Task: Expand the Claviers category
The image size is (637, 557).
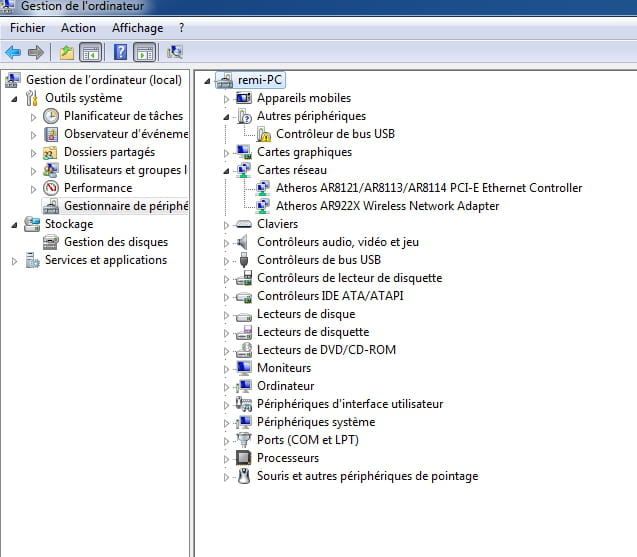Action: (x=226, y=225)
